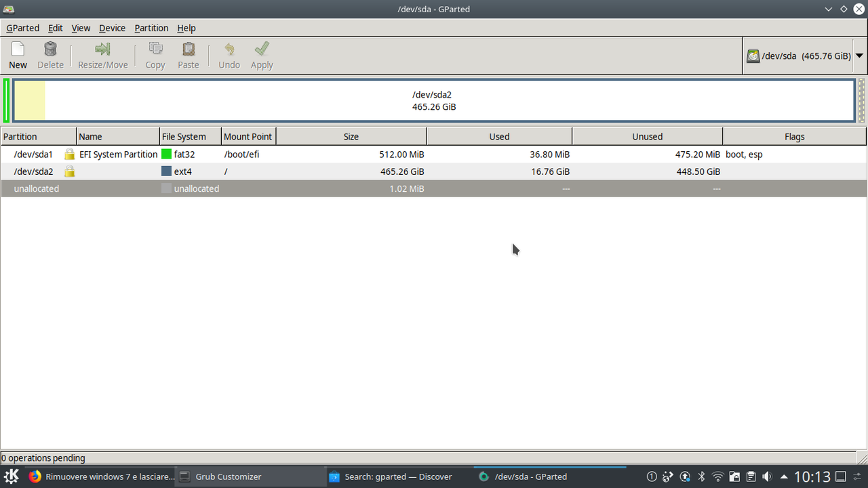This screenshot has height=488, width=868.
Task: Select /dev/sda2 block in disk graphic
Action: (x=434, y=101)
